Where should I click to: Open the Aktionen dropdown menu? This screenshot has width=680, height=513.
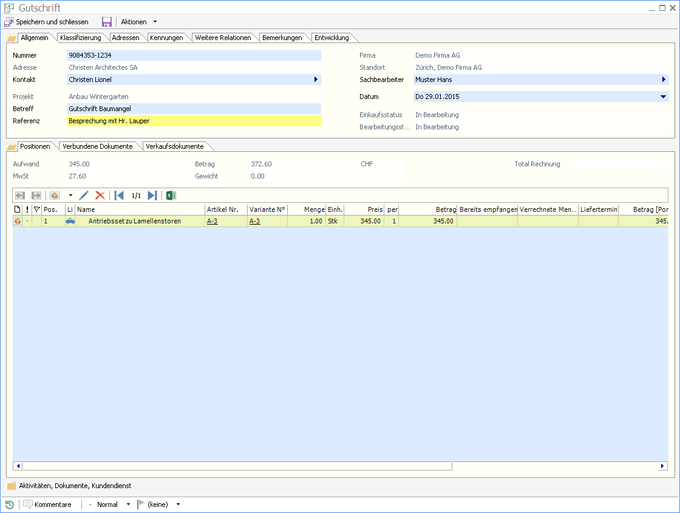pos(138,22)
